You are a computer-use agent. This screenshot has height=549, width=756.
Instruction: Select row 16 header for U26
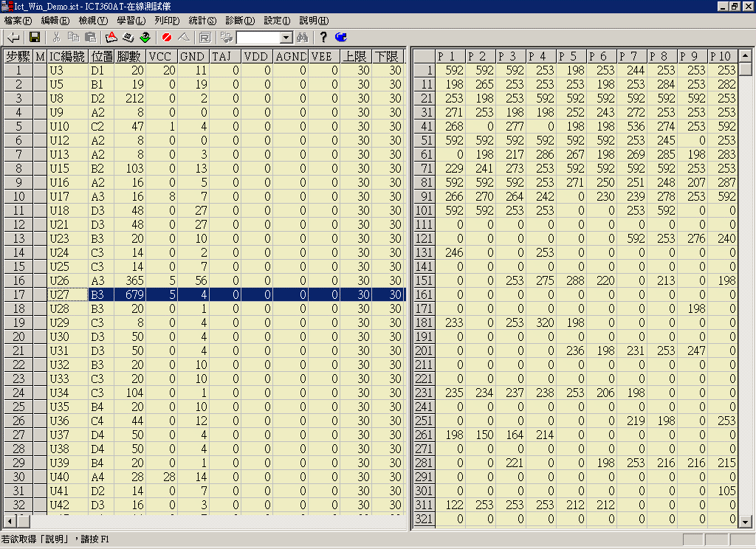tap(17, 280)
